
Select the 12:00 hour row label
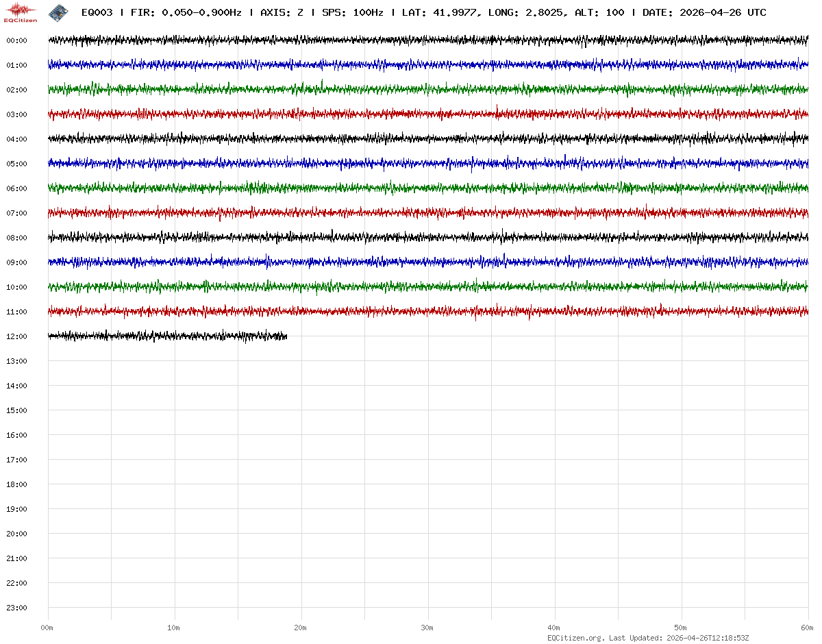pos(16,336)
